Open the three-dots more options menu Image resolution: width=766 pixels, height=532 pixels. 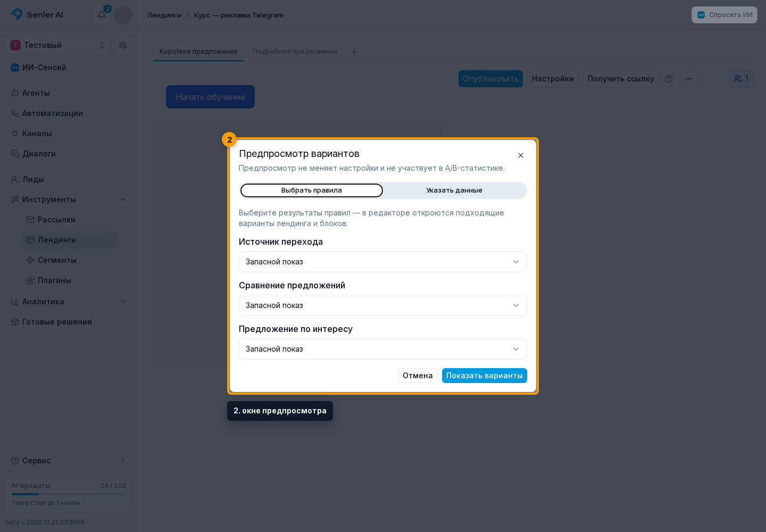689,79
